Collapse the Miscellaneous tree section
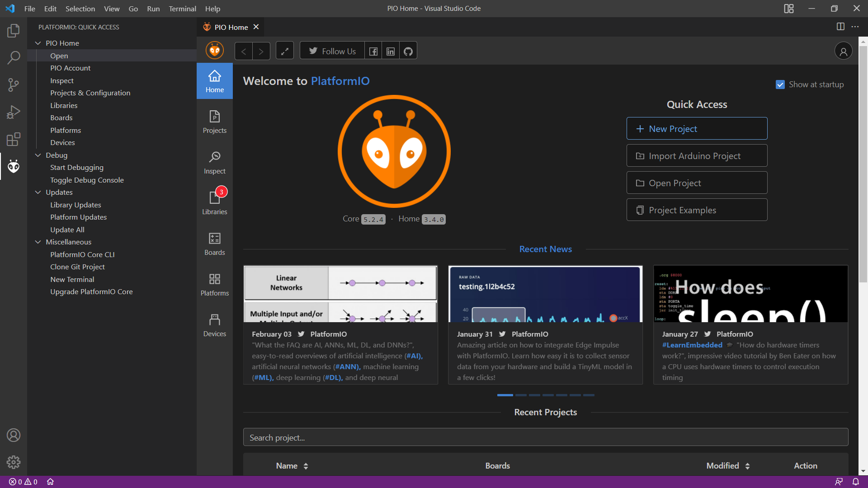 pyautogui.click(x=38, y=242)
